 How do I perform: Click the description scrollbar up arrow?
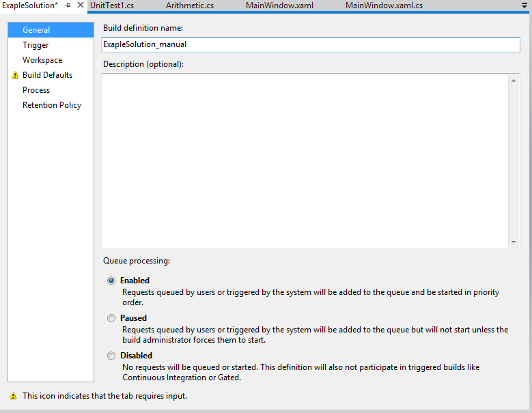(x=514, y=81)
